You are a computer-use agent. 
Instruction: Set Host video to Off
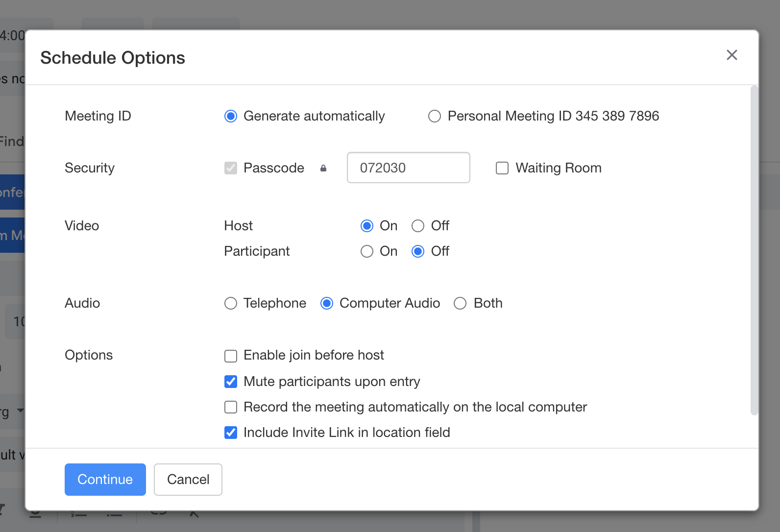point(418,226)
